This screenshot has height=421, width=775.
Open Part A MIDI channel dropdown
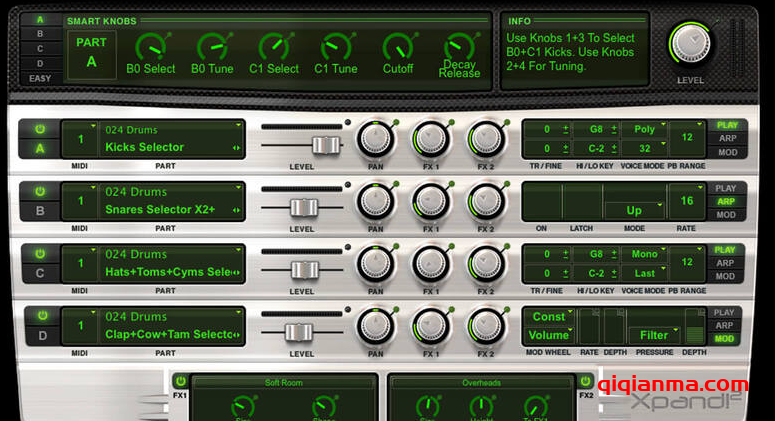coord(80,139)
